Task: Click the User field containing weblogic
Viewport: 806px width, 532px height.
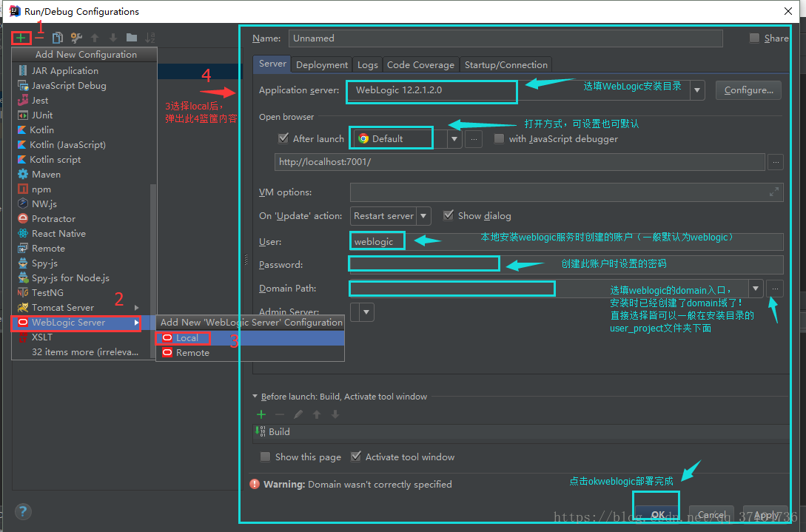Action: click(x=566, y=242)
